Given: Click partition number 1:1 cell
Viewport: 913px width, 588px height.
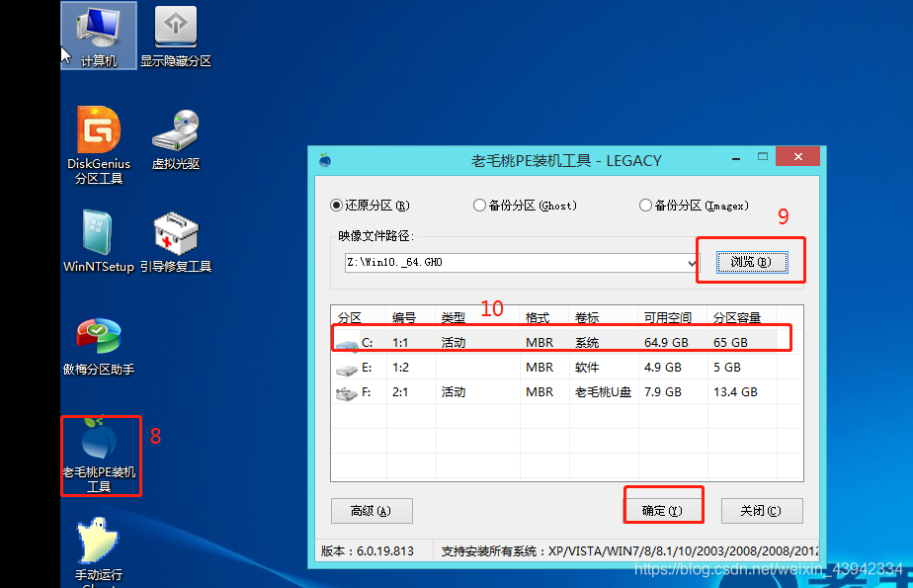Looking at the screenshot, I should [400, 342].
